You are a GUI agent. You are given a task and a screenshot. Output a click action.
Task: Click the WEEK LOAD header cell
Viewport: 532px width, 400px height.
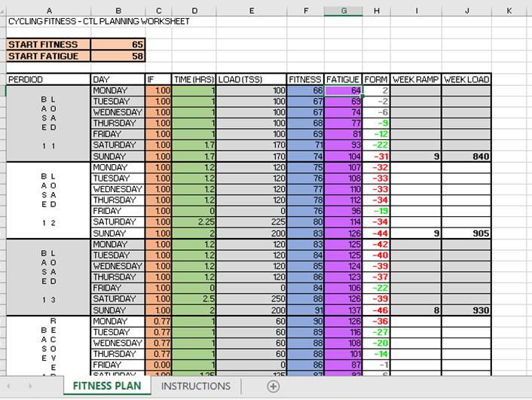466,79
